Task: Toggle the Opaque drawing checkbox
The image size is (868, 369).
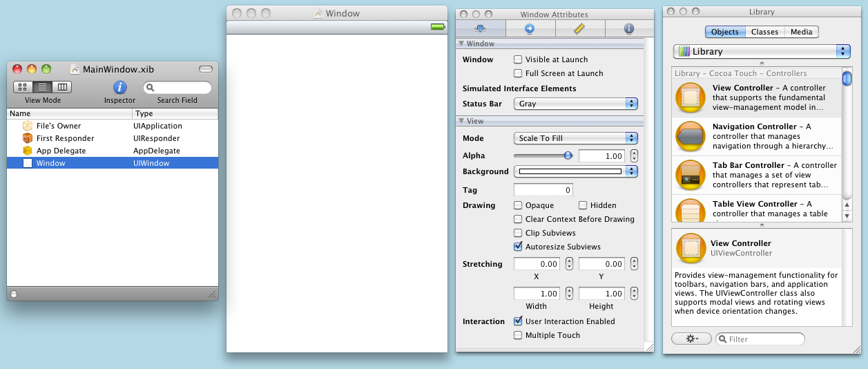Action: pyautogui.click(x=518, y=205)
